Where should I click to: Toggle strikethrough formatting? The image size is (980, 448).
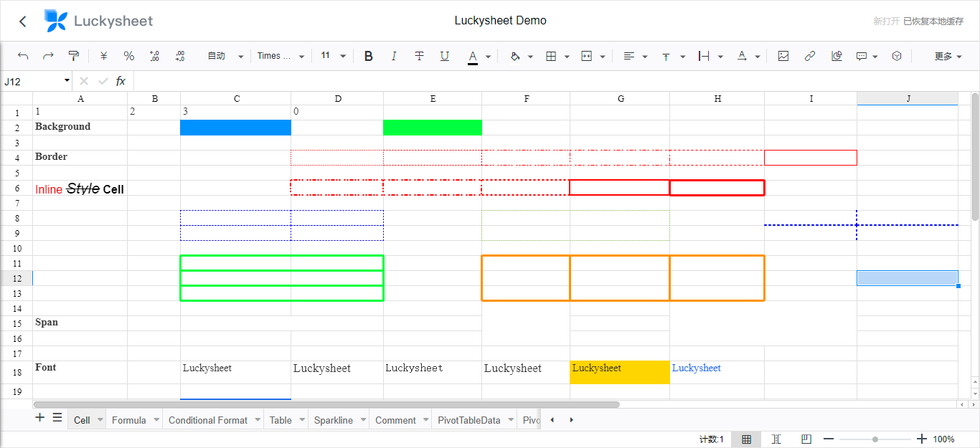click(419, 56)
